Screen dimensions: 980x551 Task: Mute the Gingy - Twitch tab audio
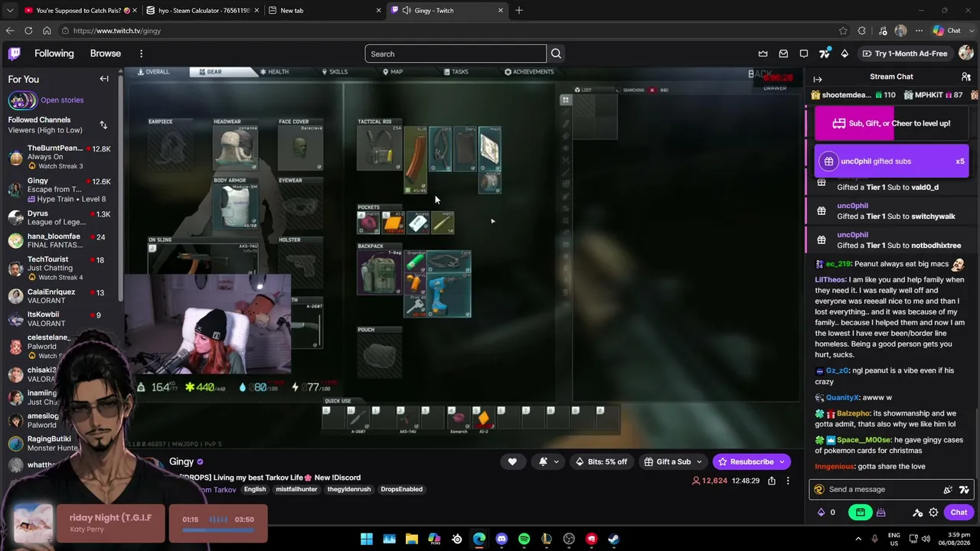tap(406, 10)
